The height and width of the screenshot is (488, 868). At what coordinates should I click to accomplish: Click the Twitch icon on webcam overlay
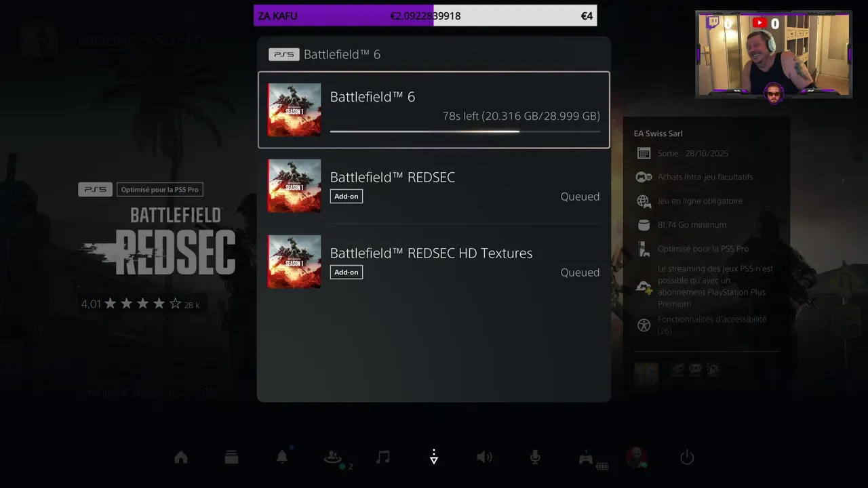click(712, 22)
